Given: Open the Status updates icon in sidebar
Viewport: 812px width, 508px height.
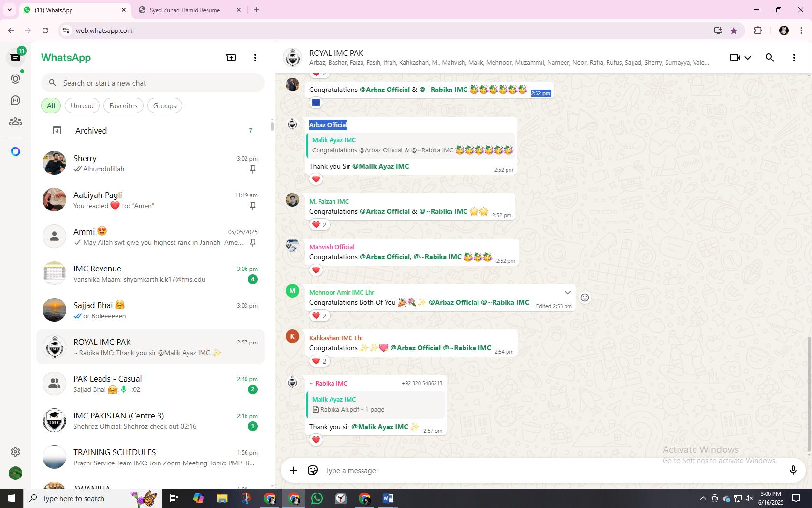Looking at the screenshot, I should point(15,79).
